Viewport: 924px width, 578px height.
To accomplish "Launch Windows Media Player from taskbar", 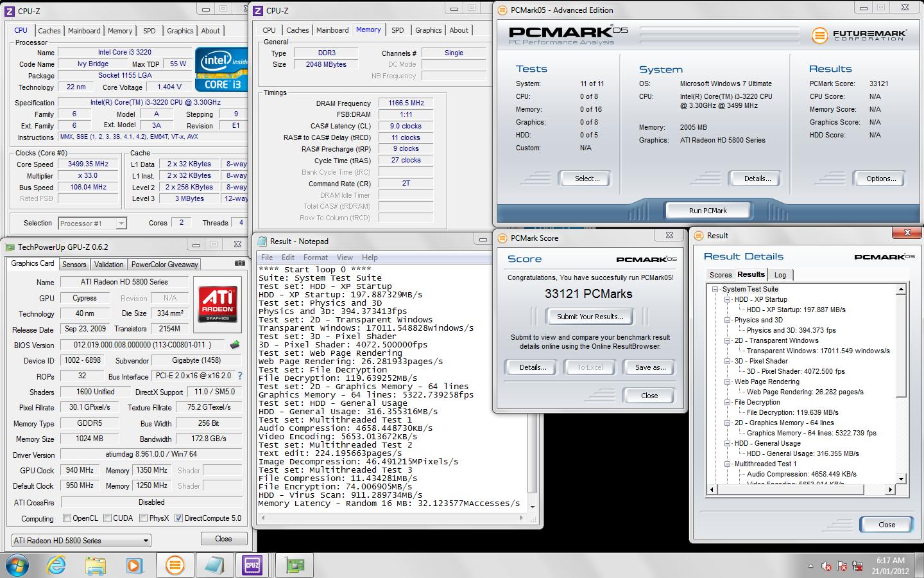I will tap(135, 565).
